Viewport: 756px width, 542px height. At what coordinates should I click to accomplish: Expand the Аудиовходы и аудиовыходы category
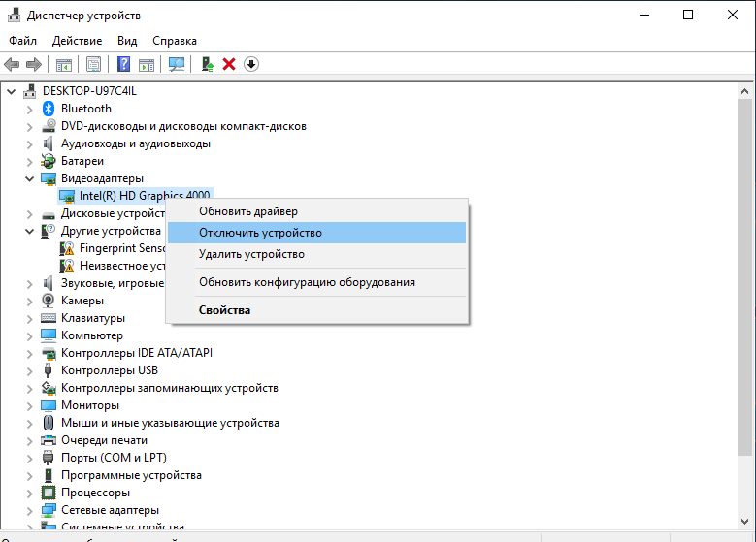(29, 144)
